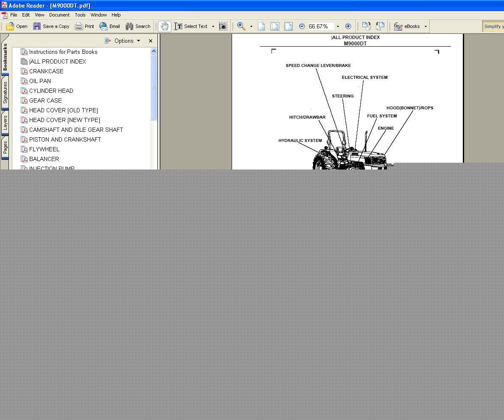Viewport: 504px width, 420px height.
Task: Click the HYDRAULIC SYSTEM diagram label
Action: tap(300, 140)
